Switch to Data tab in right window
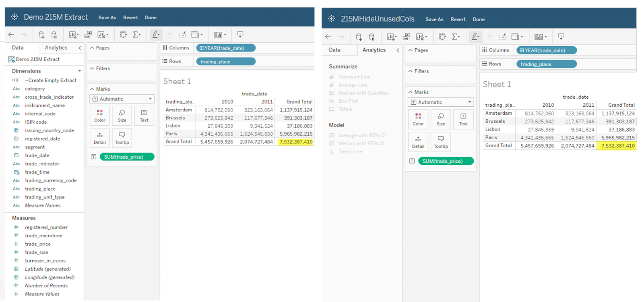The width and height of the screenshot is (644, 302). pyautogui.click(x=334, y=50)
